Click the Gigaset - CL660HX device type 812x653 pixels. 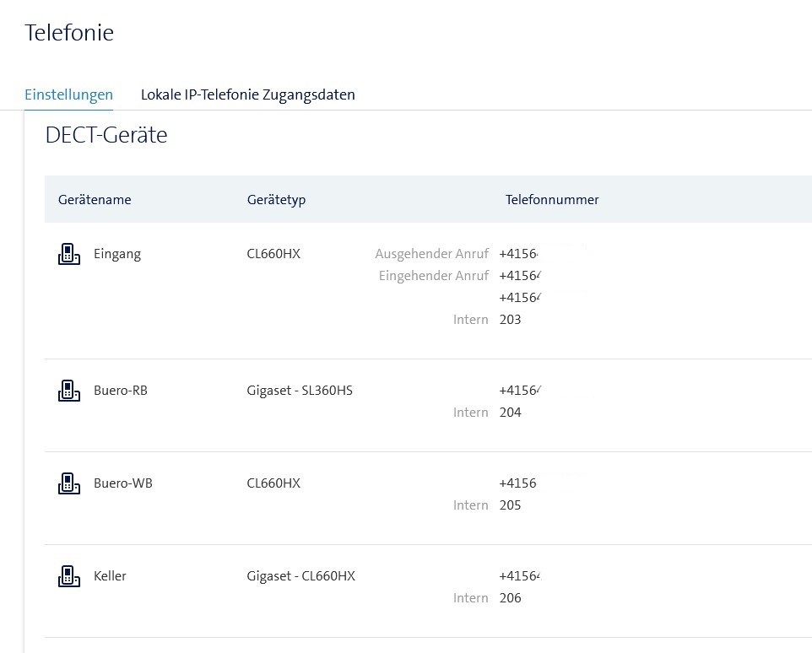[x=301, y=576]
